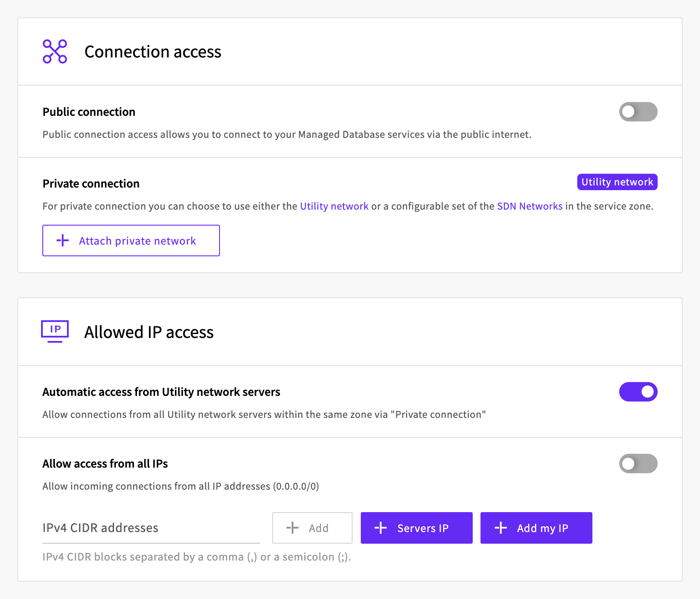Screen dimensions: 700x599
Task: Click the Private connection label
Action: [91, 184]
